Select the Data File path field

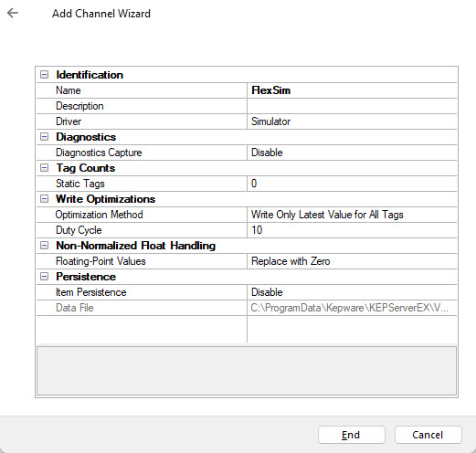pyautogui.click(x=352, y=308)
